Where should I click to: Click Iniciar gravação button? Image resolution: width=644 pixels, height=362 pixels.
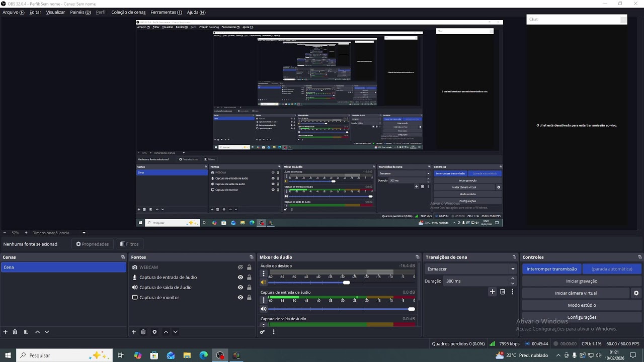point(582,281)
